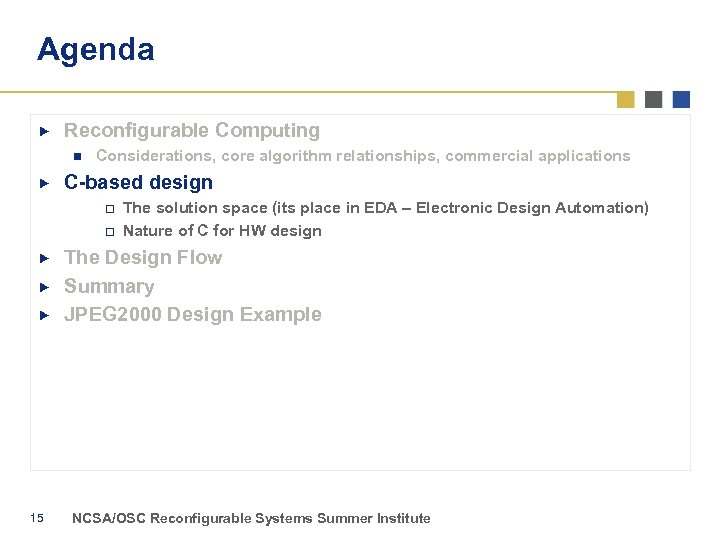Click the arrow bullet beside Summary
Screen dimensions: 720x540
coord(43,287)
